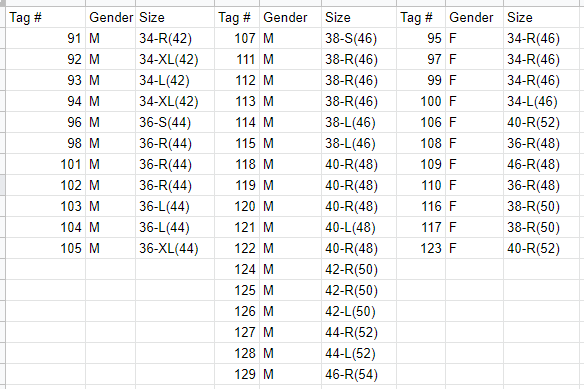Image resolution: width=584 pixels, height=389 pixels.
Task: Click the size cell 46-R(48) for tag 109
Action: [541, 164]
